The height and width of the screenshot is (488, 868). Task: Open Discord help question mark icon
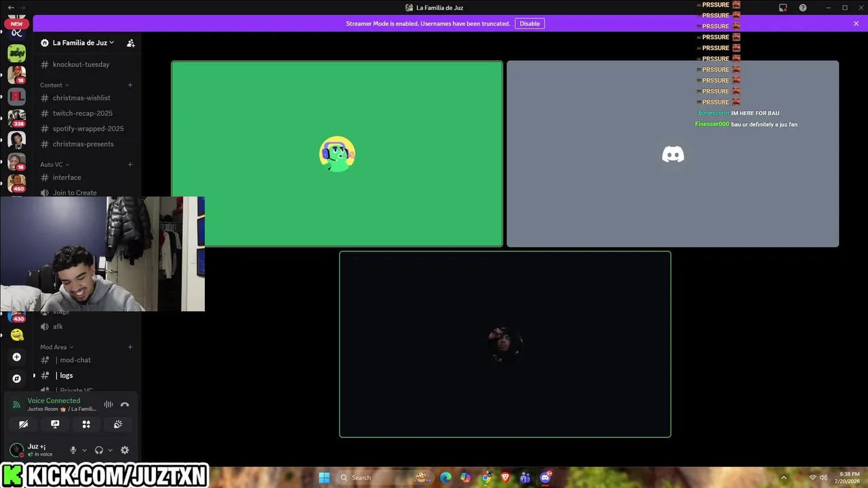click(x=803, y=7)
